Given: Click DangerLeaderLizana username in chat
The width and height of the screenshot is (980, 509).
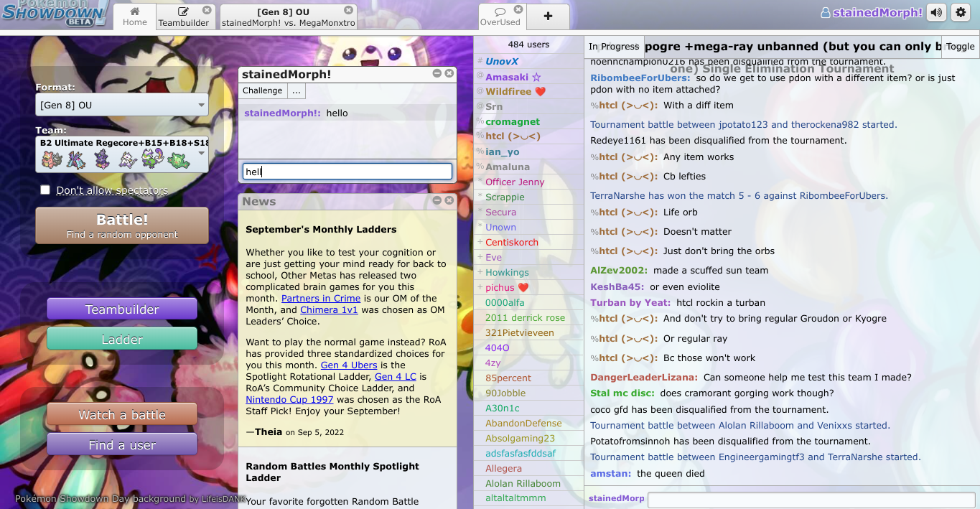Looking at the screenshot, I should pos(644,377).
